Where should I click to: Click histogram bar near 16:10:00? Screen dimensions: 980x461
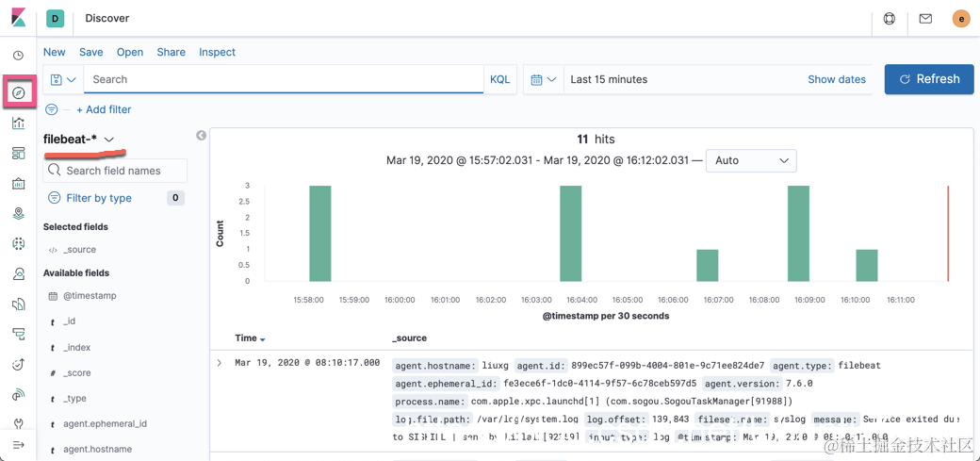pos(867,265)
